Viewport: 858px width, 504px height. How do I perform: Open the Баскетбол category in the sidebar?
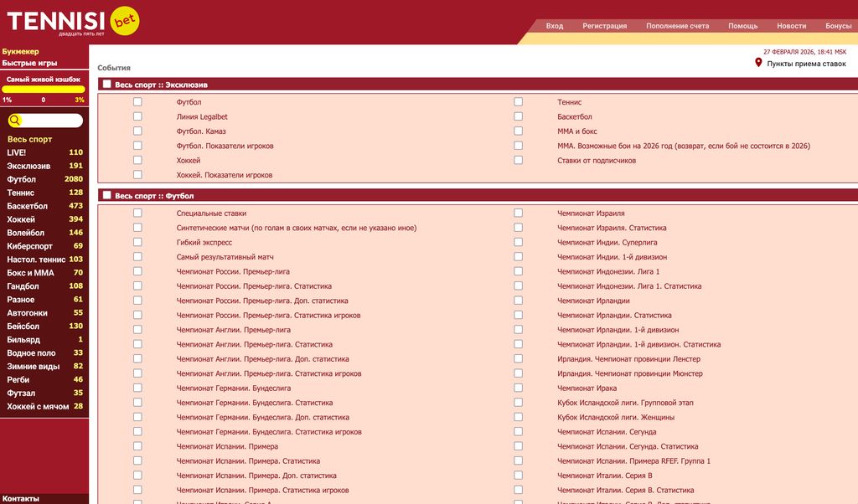(x=44, y=206)
